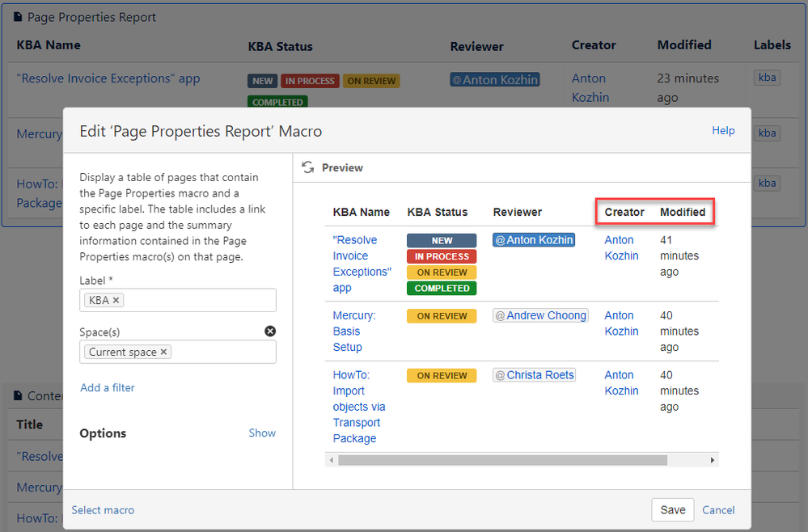Click the left scroll arrow in preview

(331, 460)
